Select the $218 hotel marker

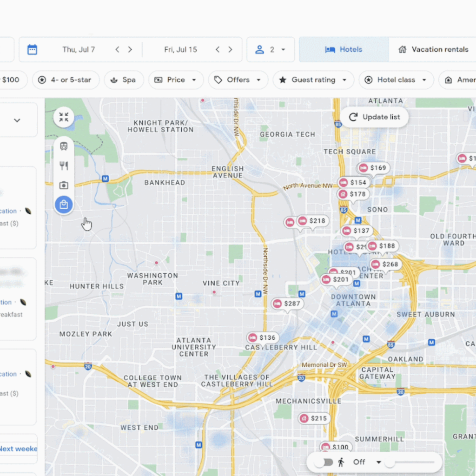313,221
